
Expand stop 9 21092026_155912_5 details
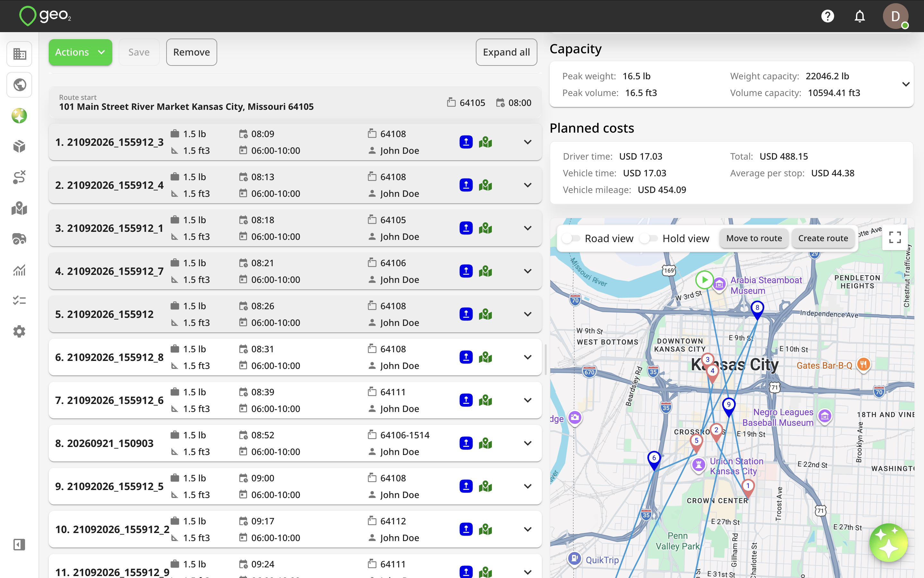pos(528,486)
